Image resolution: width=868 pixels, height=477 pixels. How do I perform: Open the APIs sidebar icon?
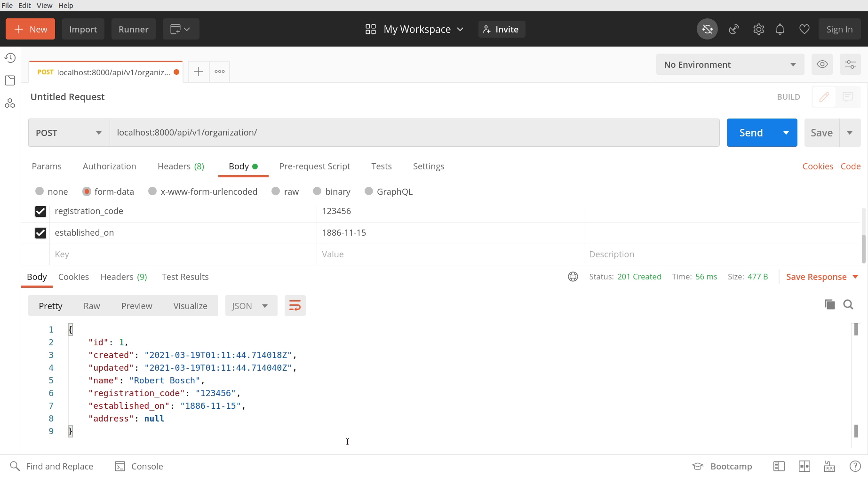[x=10, y=103]
